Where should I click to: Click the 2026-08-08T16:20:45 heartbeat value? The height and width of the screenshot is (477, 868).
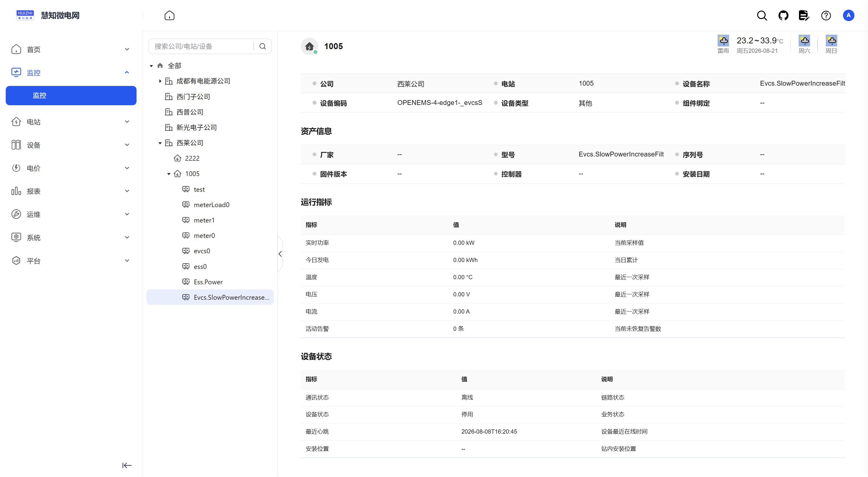tap(489, 431)
